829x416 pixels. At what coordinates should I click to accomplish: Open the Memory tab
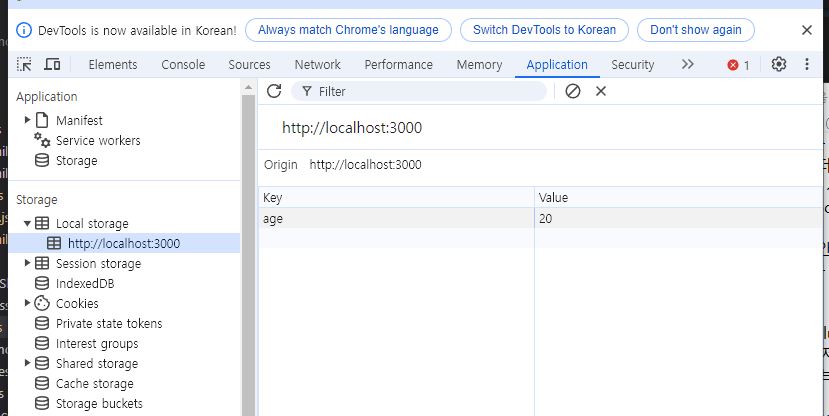pyautogui.click(x=479, y=64)
